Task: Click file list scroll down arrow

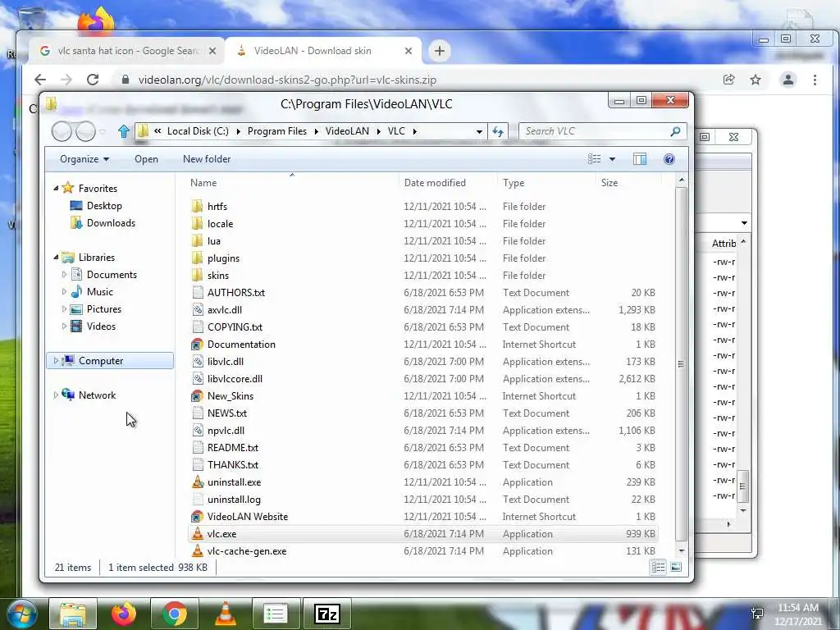Action: pyautogui.click(x=682, y=550)
